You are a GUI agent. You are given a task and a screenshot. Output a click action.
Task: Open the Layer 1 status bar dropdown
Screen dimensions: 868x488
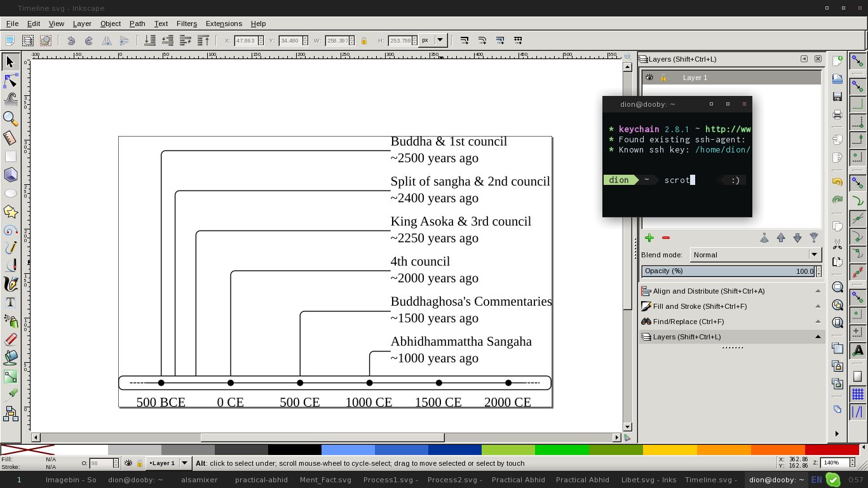pyautogui.click(x=168, y=463)
